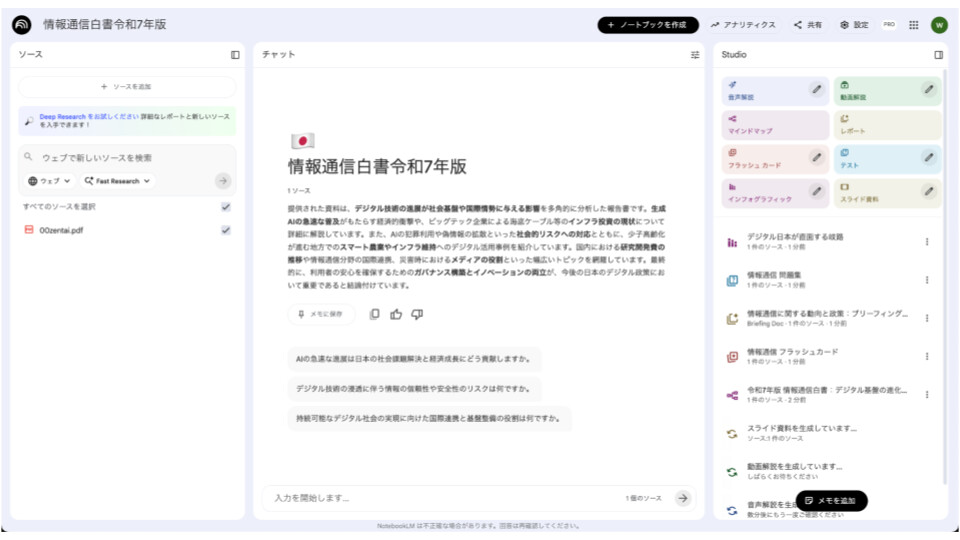Send the chat message with arrow button
The height and width of the screenshot is (540, 960).
coord(683,498)
